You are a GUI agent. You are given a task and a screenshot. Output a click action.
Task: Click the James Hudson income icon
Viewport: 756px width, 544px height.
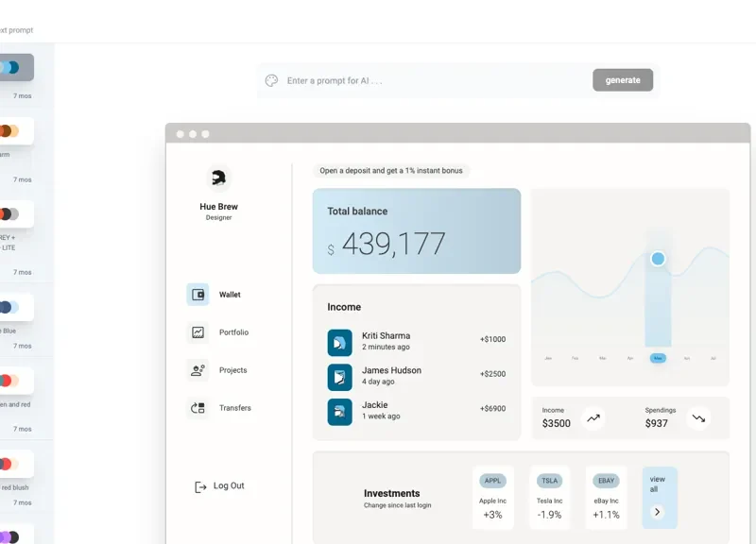pyautogui.click(x=339, y=377)
